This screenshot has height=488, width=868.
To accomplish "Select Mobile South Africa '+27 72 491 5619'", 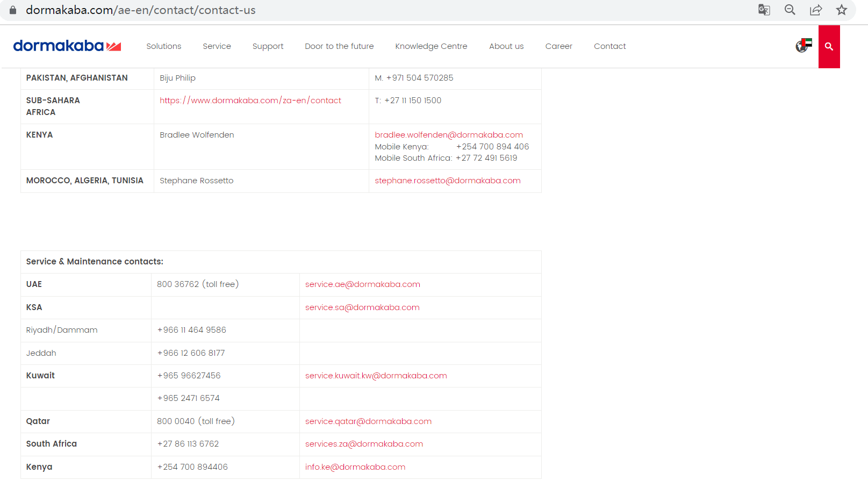I will click(x=486, y=158).
